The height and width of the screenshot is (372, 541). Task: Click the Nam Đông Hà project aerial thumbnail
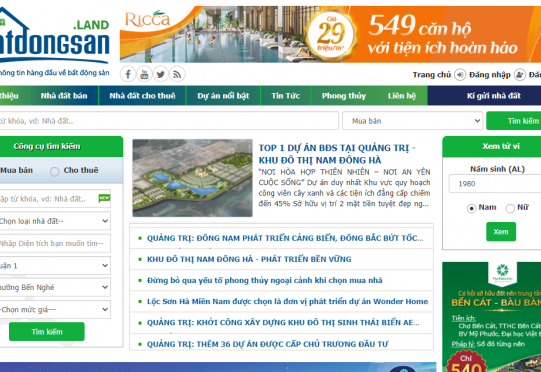pos(193,178)
